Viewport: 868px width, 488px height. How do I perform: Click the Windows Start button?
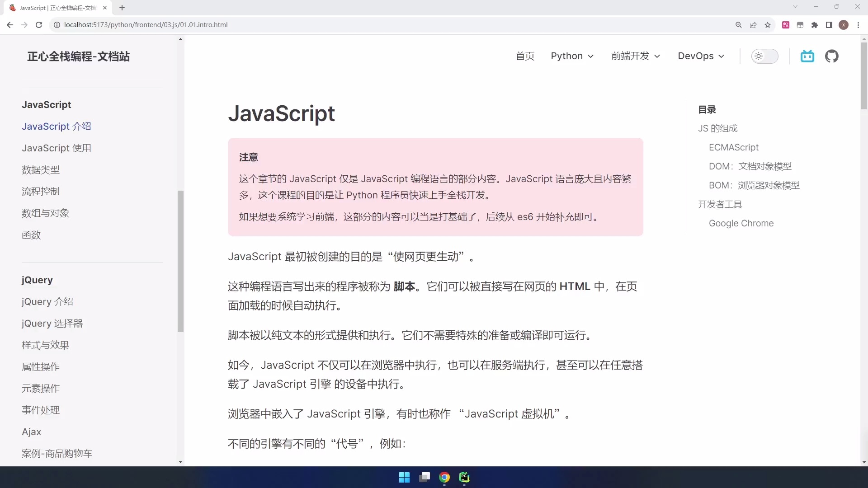[404, 477]
